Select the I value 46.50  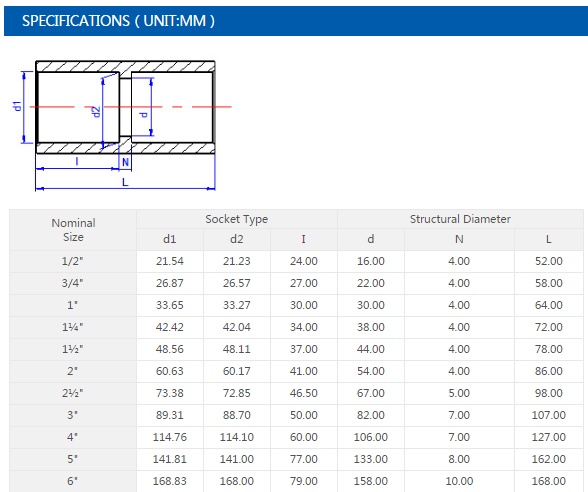[x=304, y=393]
